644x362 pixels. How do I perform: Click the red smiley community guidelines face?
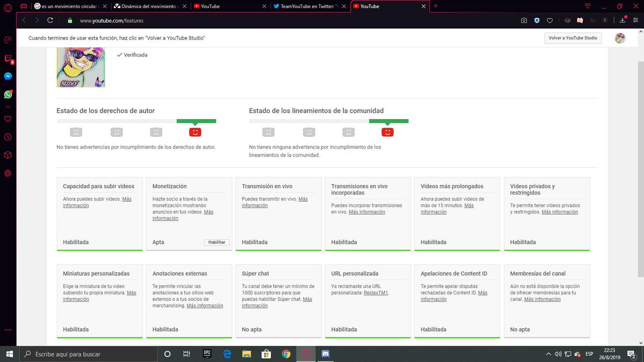pos(387,132)
